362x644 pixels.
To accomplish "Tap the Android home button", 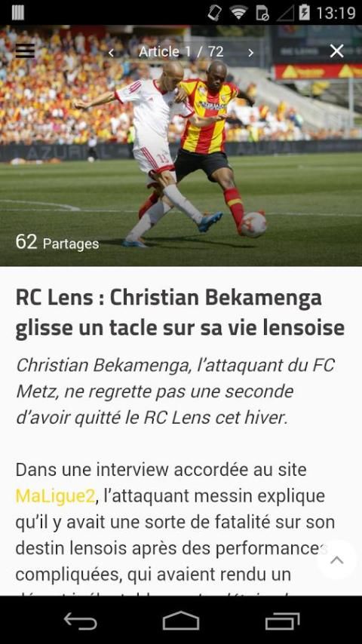I will tap(181, 621).
